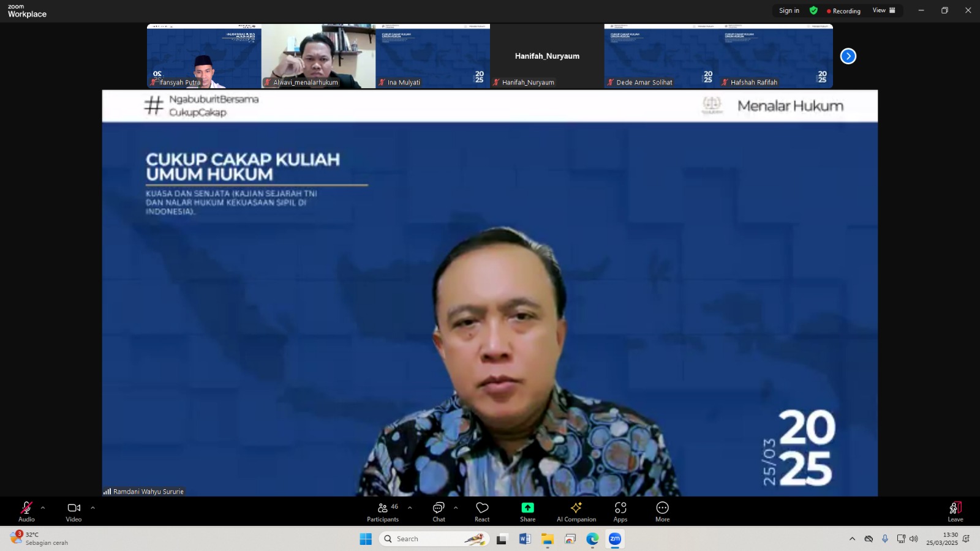Expand the Chat options caret
980x551 pixels.
tap(456, 508)
